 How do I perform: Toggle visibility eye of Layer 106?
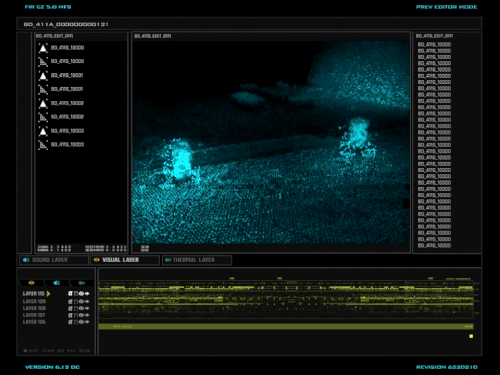(81, 322)
